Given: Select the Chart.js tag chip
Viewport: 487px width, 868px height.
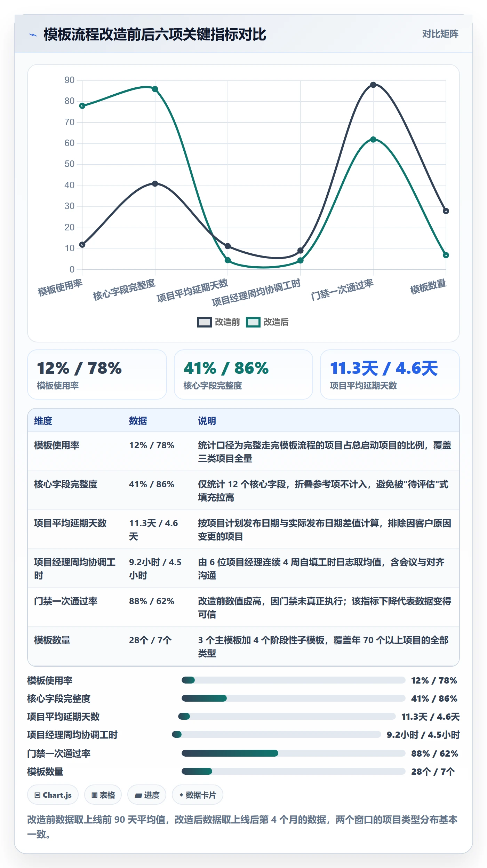Looking at the screenshot, I should point(53,795).
